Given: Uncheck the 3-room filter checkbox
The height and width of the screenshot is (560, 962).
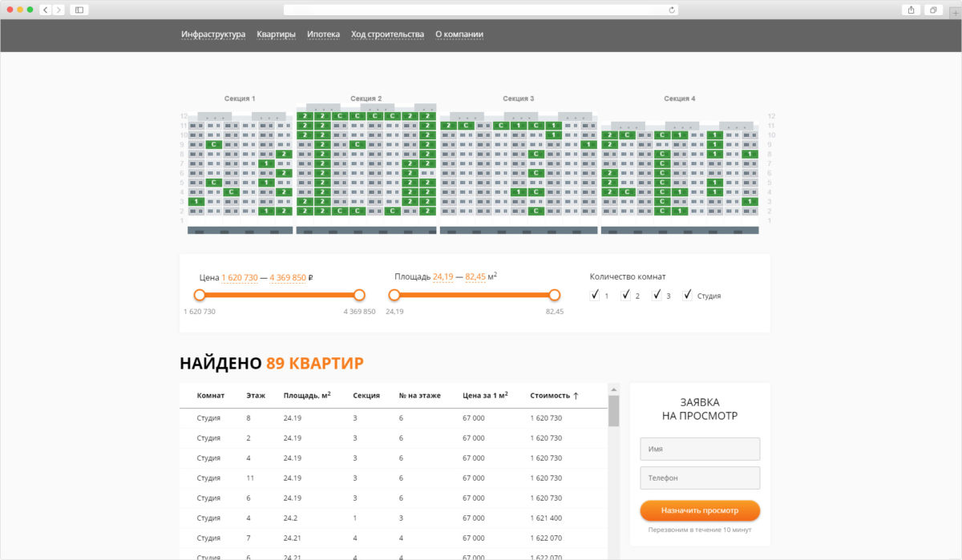Looking at the screenshot, I should click(657, 295).
